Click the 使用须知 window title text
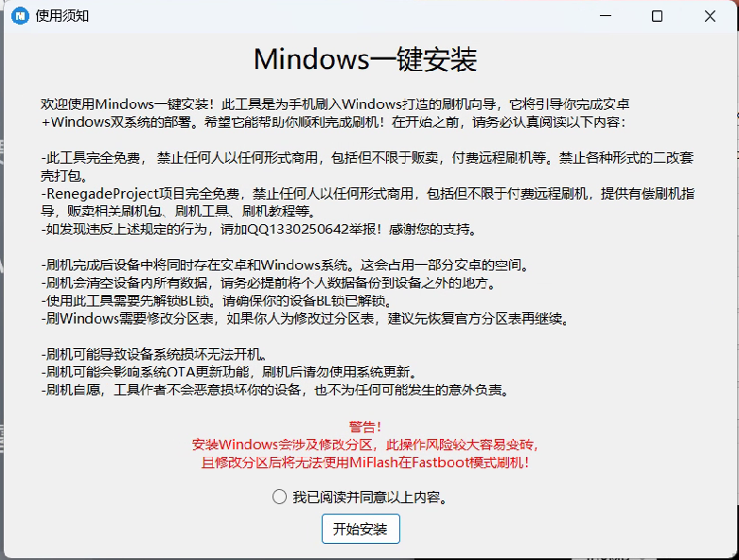739x560 pixels. click(62, 16)
